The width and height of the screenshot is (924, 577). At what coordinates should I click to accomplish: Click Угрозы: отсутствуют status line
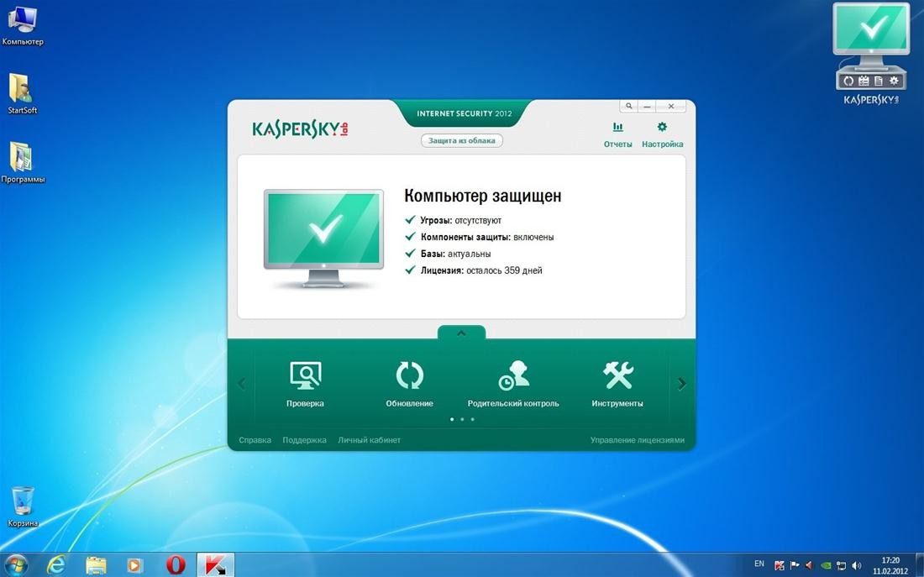point(453,220)
